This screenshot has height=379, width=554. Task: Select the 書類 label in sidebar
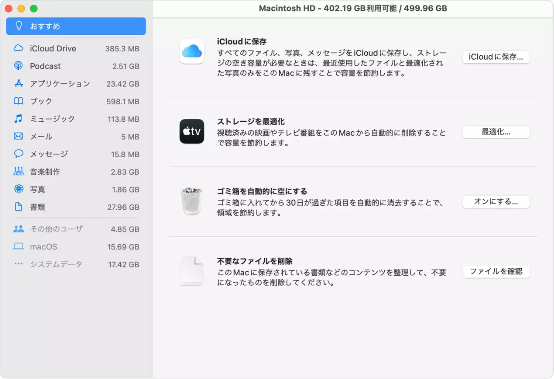(x=37, y=207)
